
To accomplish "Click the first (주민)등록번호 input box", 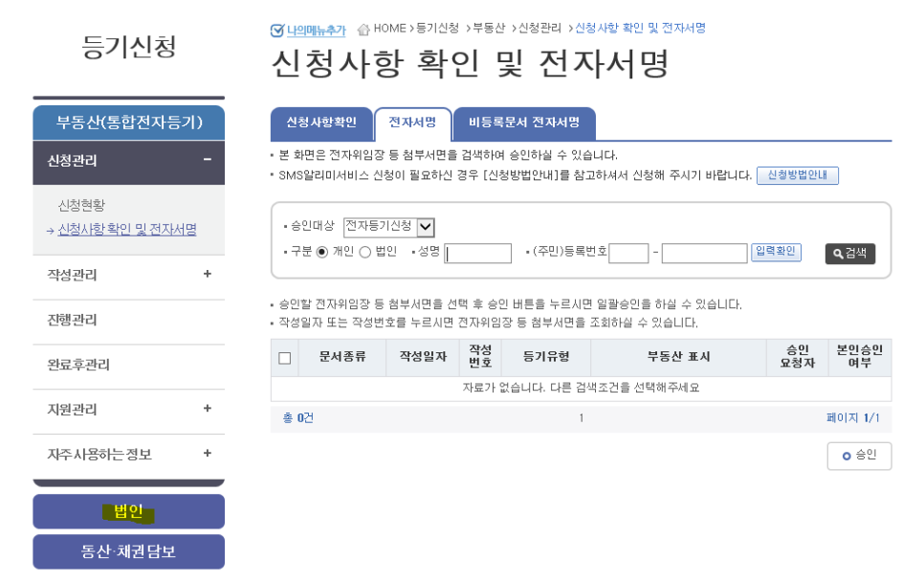I will coord(628,254).
